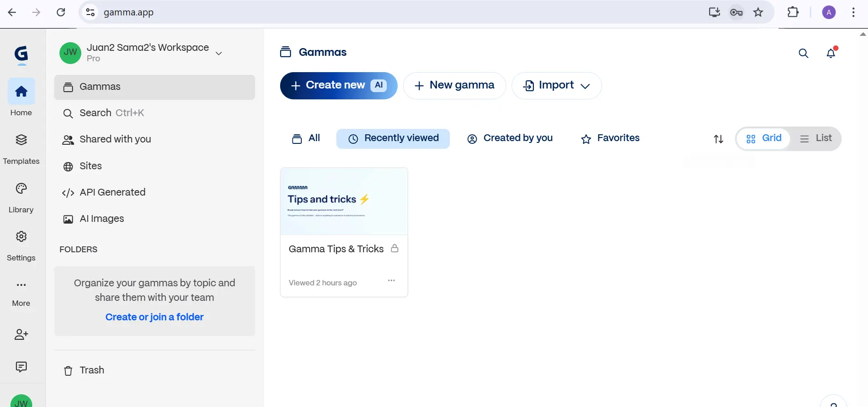Image resolution: width=868 pixels, height=407 pixels.
Task: Open the Templates sidebar section
Action: coord(21,149)
